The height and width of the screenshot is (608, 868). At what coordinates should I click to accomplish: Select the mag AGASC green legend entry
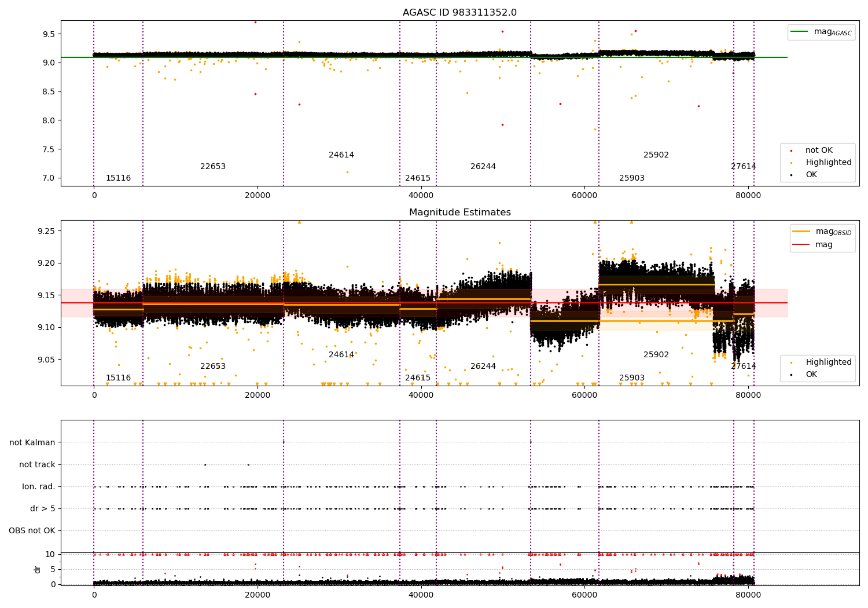821,32
